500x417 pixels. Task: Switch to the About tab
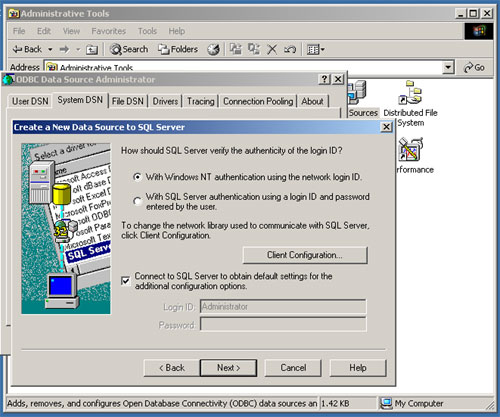point(312,101)
